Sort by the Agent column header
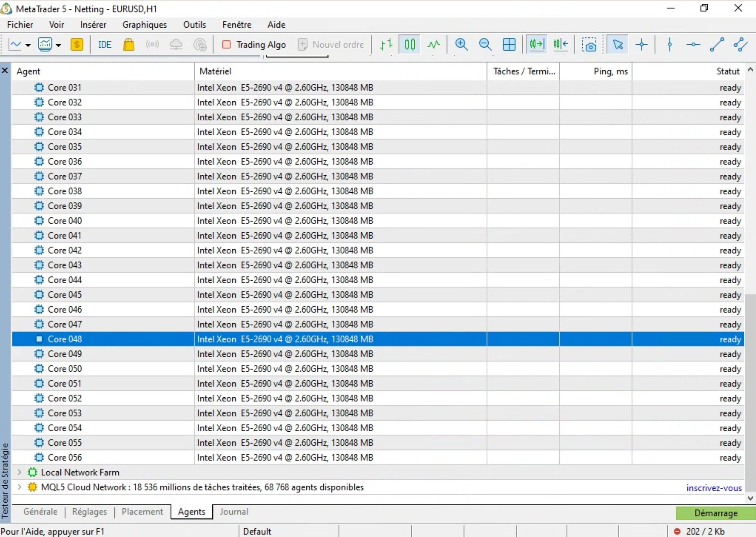This screenshot has width=756, height=537. point(103,71)
